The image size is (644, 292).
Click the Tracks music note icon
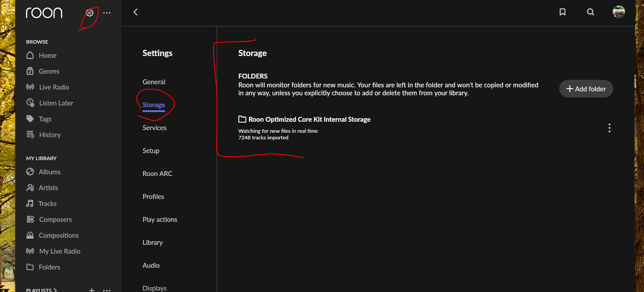coord(30,203)
